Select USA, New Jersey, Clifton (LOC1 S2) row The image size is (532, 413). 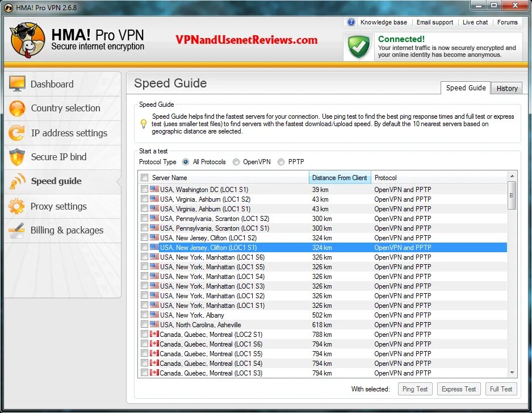[x=322, y=237]
